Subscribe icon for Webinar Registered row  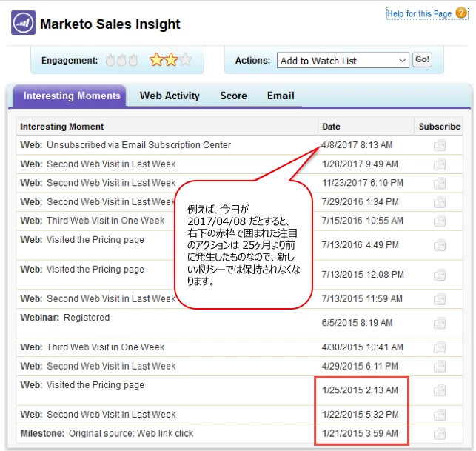440,323
